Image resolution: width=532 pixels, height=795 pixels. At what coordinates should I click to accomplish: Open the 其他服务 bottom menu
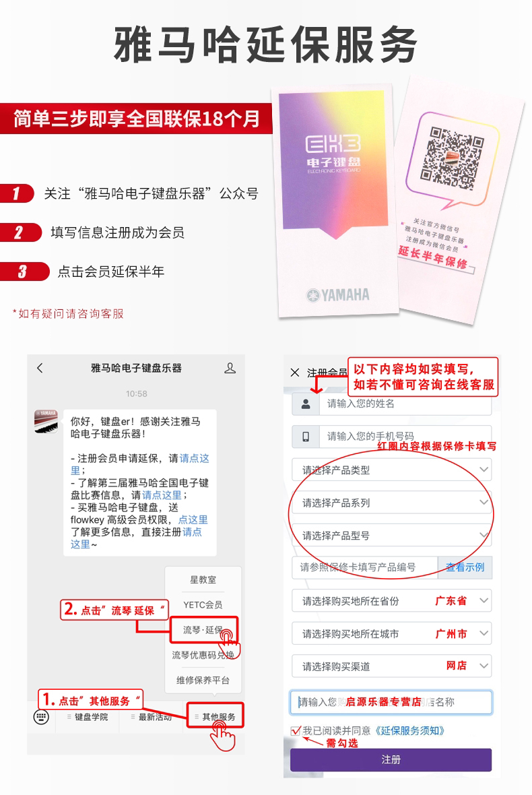(x=215, y=716)
